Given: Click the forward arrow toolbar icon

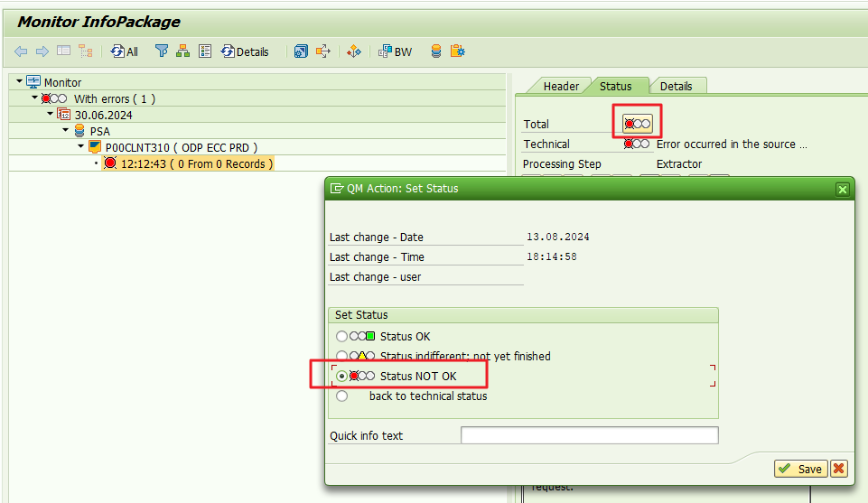Looking at the screenshot, I should click(x=42, y=51).
